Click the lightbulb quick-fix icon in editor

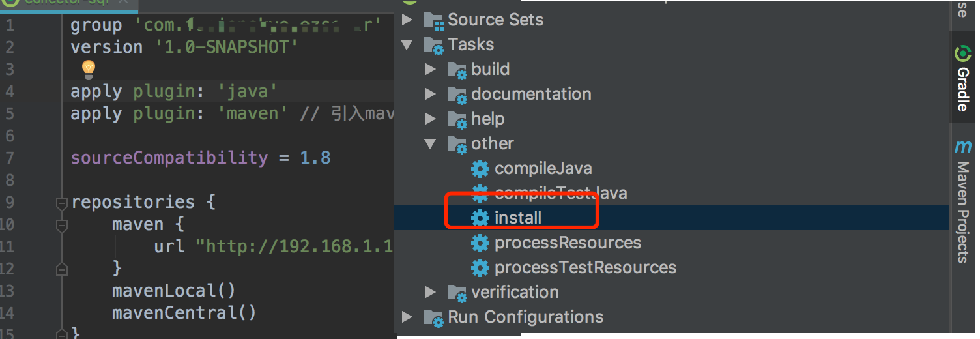click(88, 69)
